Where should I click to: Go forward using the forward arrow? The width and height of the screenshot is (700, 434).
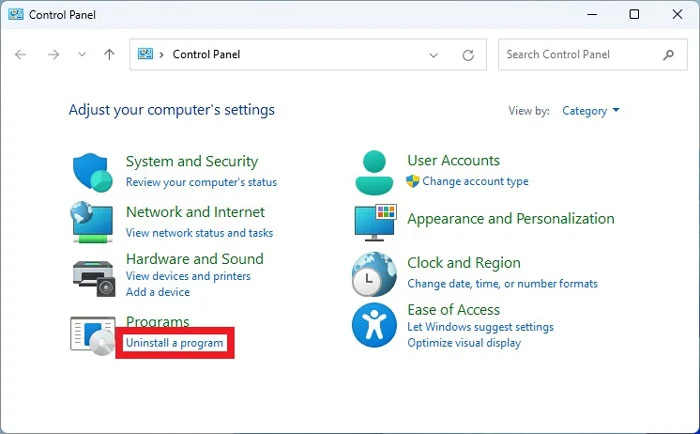pyautogui.click(x=53, y=54)
